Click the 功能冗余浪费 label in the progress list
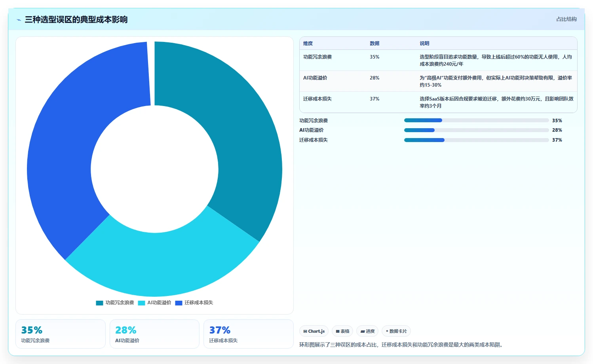This screenshot has height=364, width=593. coord(314,121)
